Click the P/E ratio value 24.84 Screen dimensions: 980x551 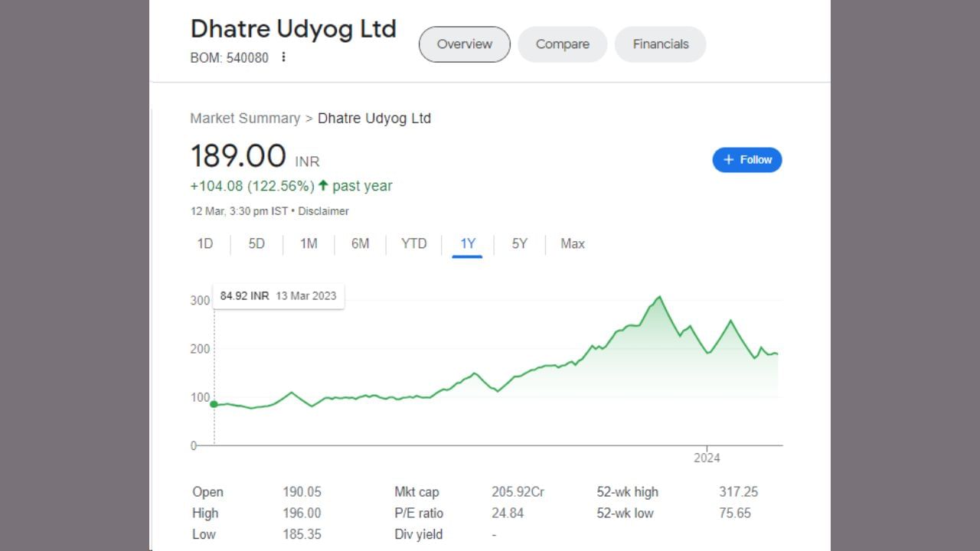tap(508, 514)
